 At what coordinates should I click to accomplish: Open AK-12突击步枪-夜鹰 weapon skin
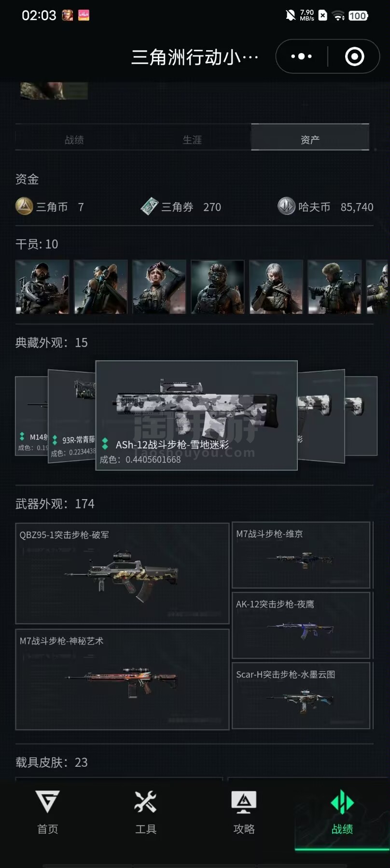tap(301, 625)
